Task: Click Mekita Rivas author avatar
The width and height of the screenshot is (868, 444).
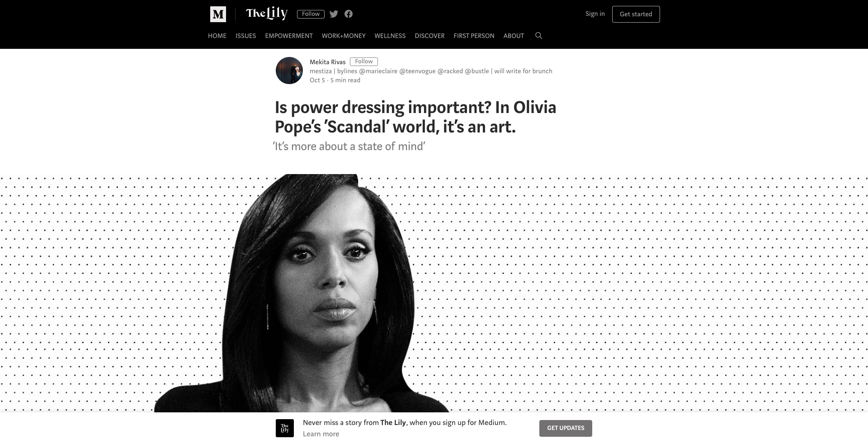Action: pos(289,71)
